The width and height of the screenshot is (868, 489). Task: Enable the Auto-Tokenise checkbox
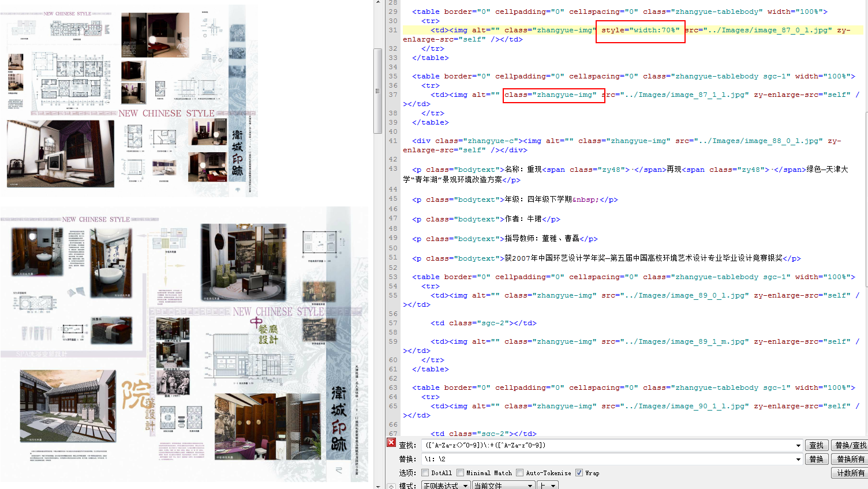(x=520, y=473)
